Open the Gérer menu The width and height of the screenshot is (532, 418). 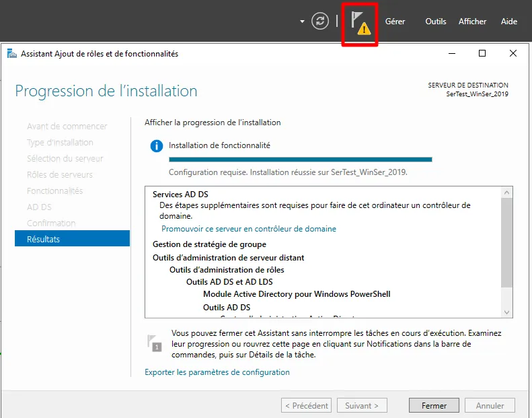395,22
